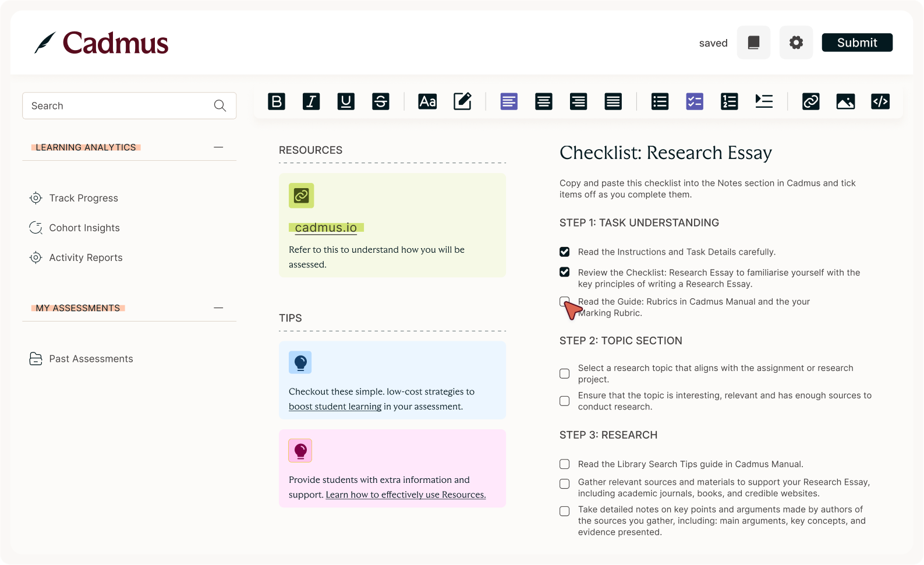Click the edit pencil note icon

point(462,101)
